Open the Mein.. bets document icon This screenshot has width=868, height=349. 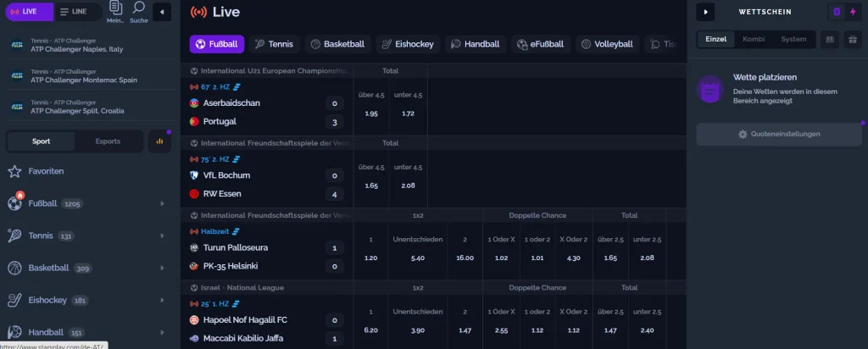tap(115, 8)
